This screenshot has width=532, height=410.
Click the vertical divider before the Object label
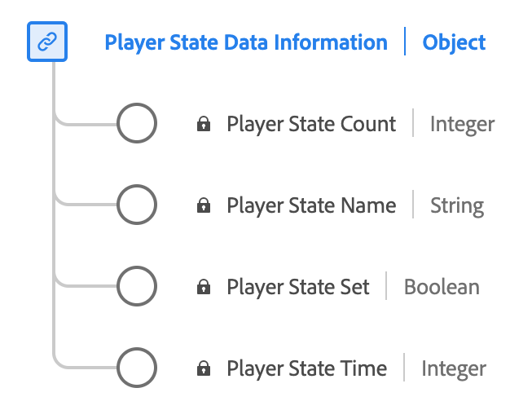pyautogui.click(x=405, y=42)
